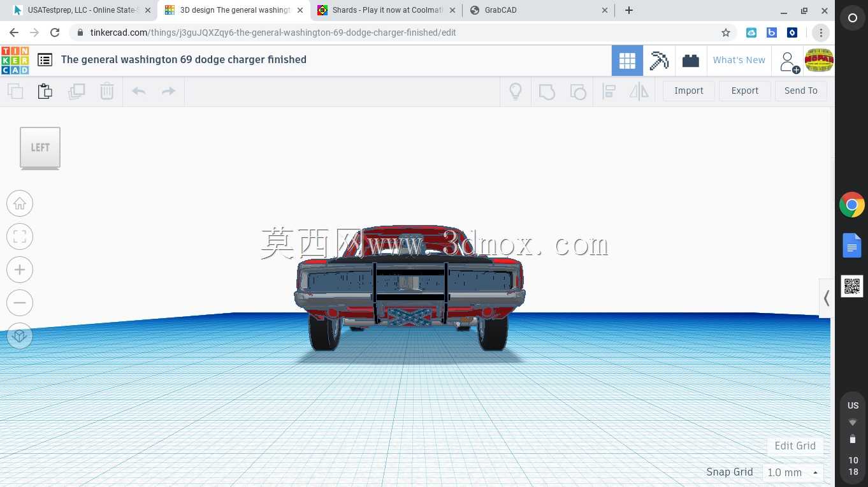Bookmark this page with the star
The width and height of the screenshot is (868, 487).
(x=725, y=33)
